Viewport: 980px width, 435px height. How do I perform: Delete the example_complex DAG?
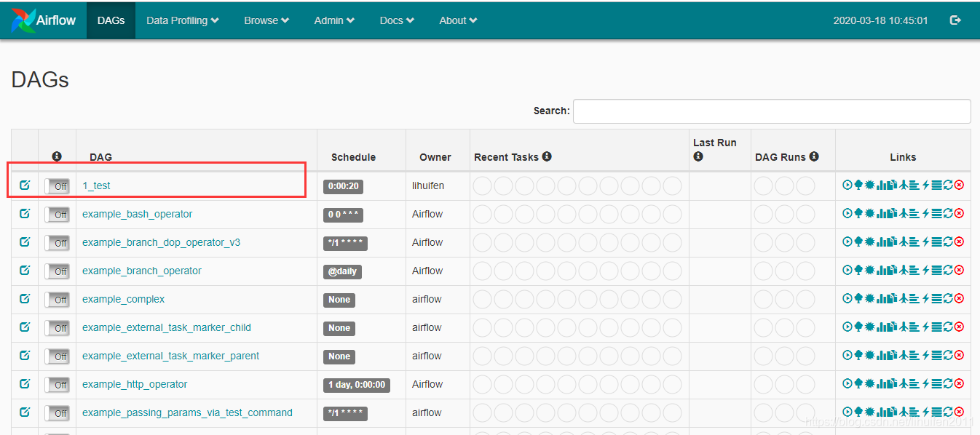click(x=959, y=298)
